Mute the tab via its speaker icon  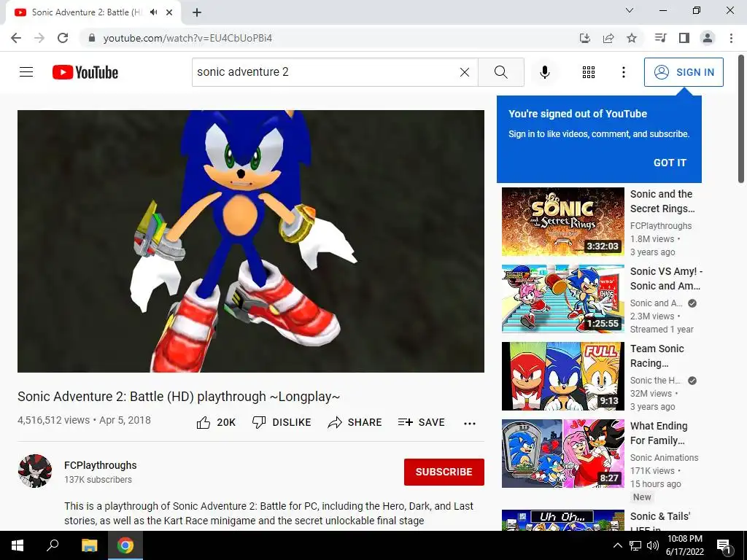coord(153,12)
